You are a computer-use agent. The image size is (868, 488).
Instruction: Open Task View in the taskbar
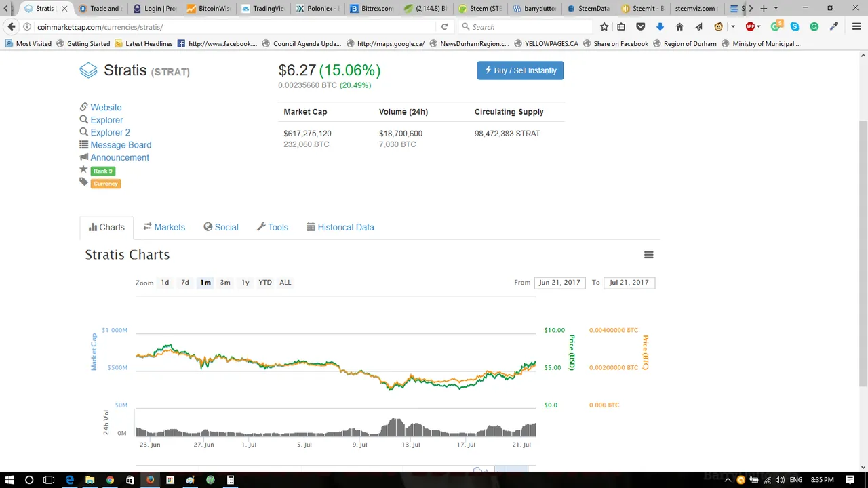tap(49, 480)
